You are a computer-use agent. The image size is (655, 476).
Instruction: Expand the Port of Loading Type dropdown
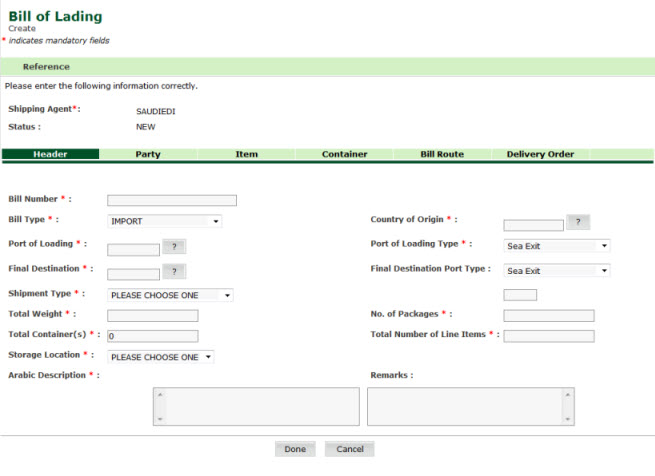pos(556,246)
